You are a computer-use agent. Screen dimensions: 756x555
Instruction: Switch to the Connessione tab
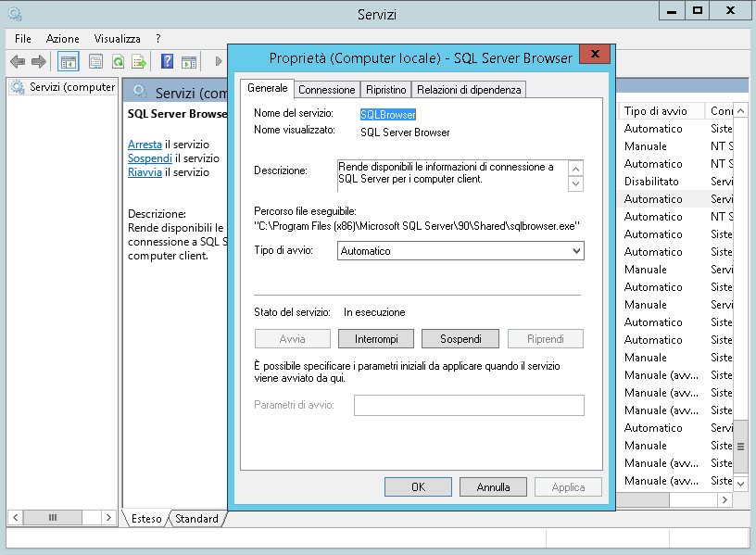(327, 90)
